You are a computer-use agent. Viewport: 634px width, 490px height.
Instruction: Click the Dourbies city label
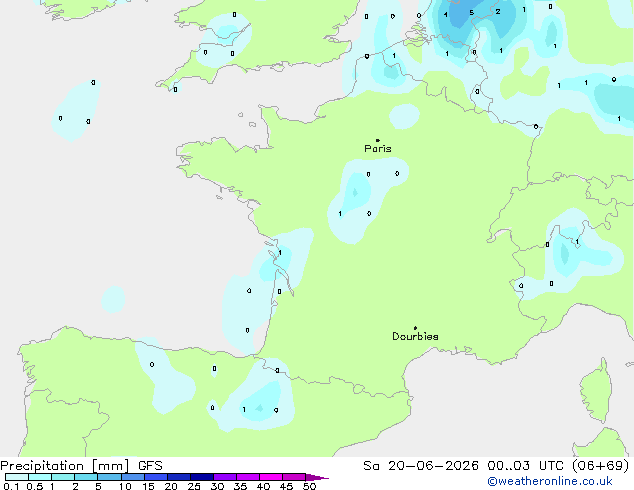click(415, 336)
